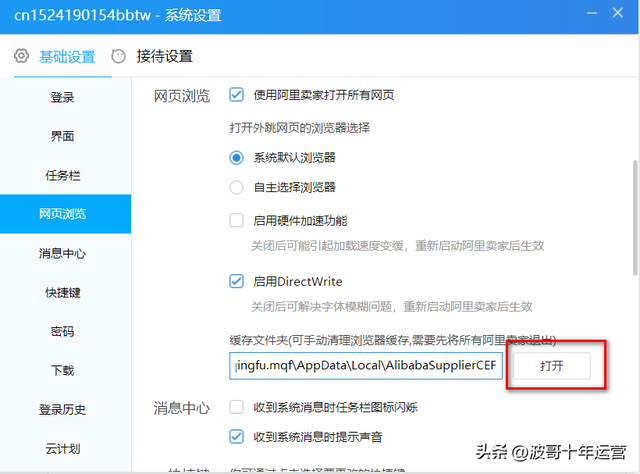Screen dimensions: 640x474
Task: Select the 自主选择浏览器 radio button
Action: 236,187
